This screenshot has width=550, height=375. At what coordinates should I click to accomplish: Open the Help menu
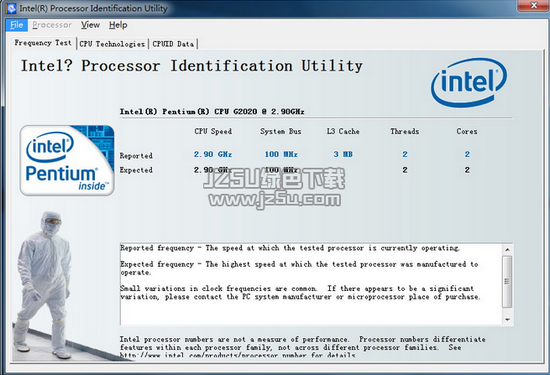(x=118, y=25)
